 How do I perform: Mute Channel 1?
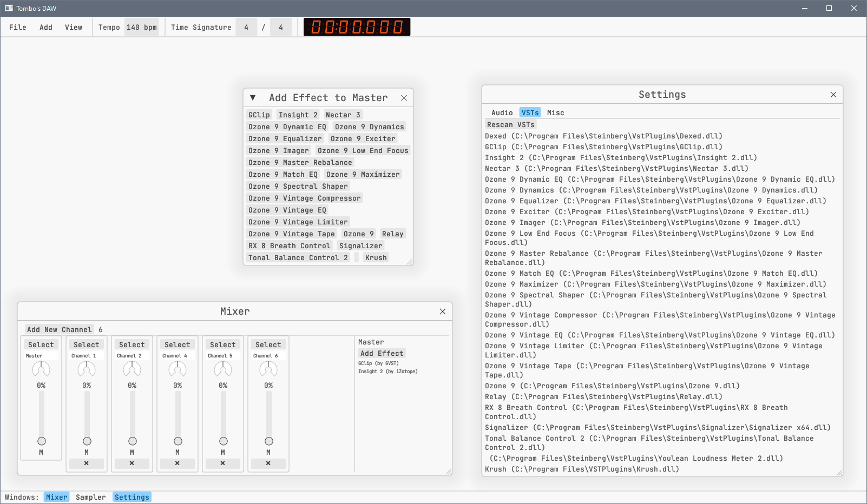87,453
